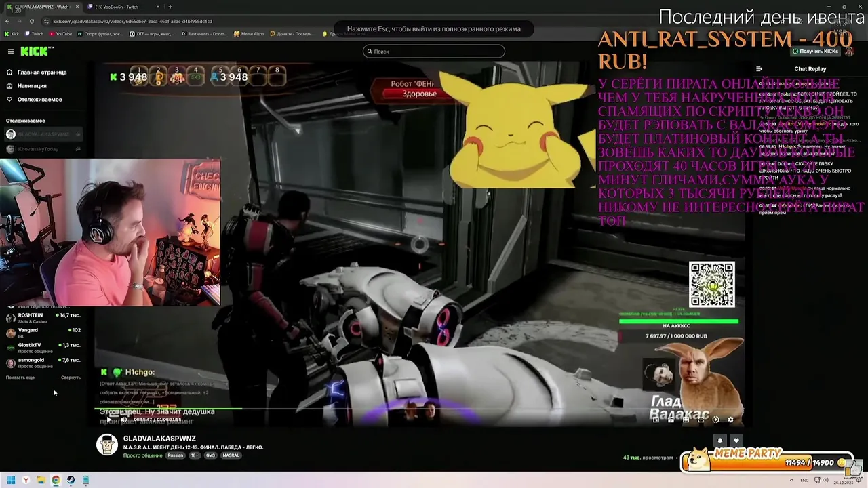The image size is (868, 488).
Task: Open File Explorer from the taskbar
Action: 41,480
